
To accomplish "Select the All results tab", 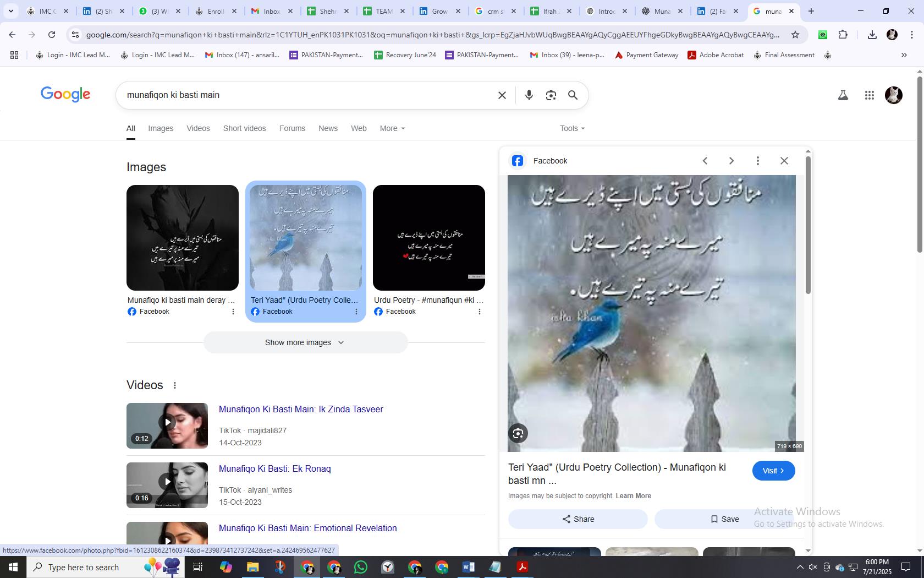I will point(130,128).
